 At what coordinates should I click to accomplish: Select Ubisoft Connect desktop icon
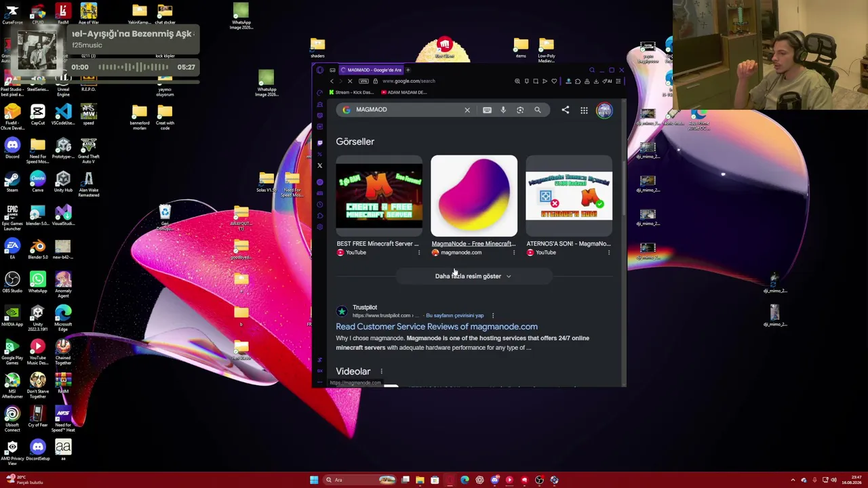12,418
